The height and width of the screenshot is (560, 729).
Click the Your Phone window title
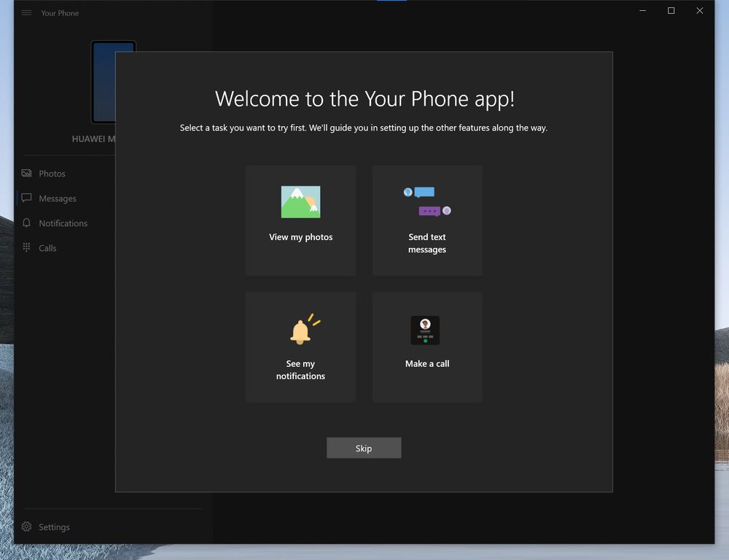pos(60,13)
